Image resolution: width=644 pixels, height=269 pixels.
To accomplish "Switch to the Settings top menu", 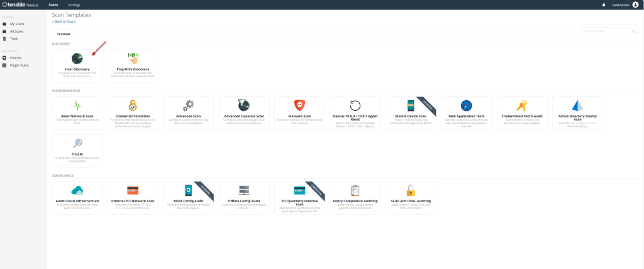I will point(74,4).
